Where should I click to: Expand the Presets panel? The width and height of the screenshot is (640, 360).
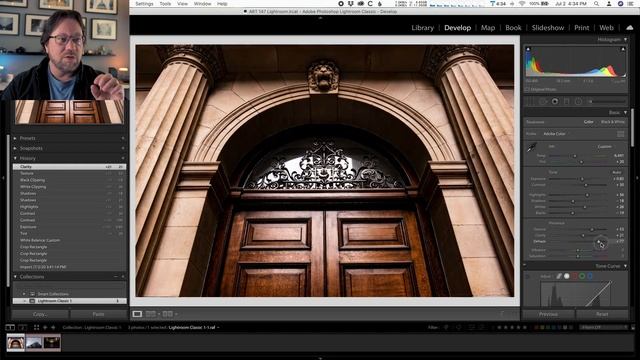pos(15,138)
